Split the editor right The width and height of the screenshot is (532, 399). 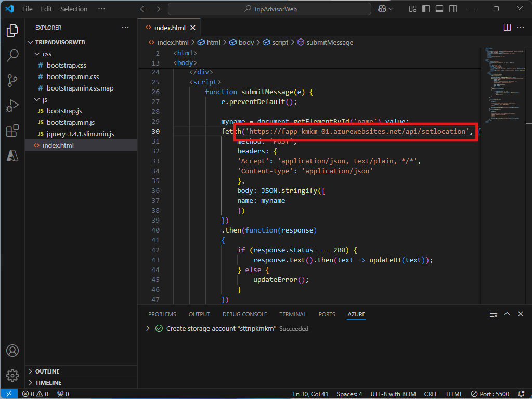point(507,28)
